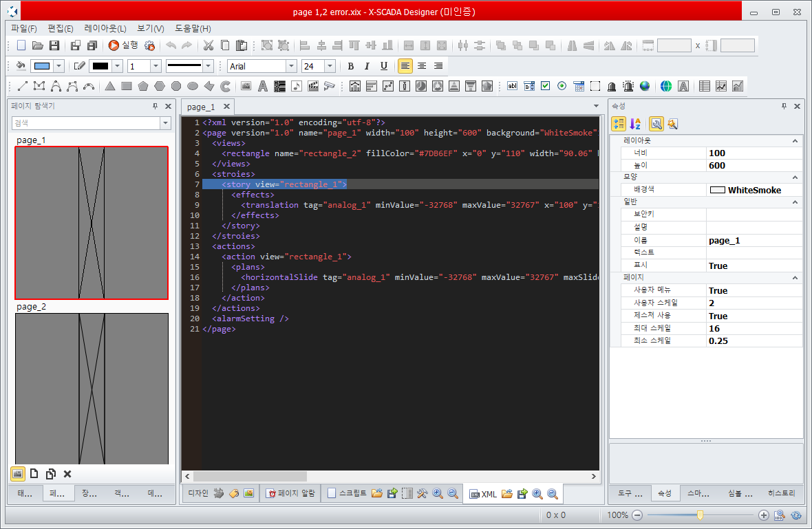Image resolution: width=812 pixels, height=529 pixels.
Task: Click the paste clipboard icon
Action: point(242,45)
